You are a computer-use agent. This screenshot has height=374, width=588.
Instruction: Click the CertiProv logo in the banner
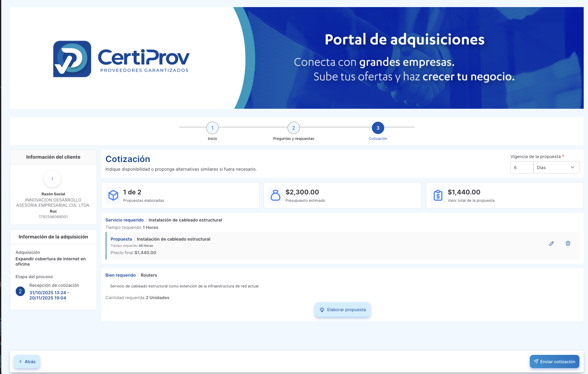[x=121, y=59]
